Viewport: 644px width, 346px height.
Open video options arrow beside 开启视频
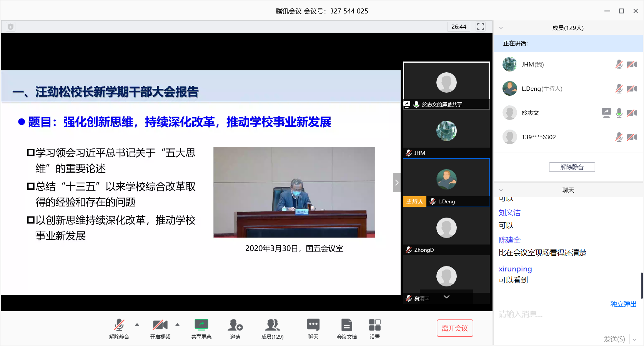[178, 324]
